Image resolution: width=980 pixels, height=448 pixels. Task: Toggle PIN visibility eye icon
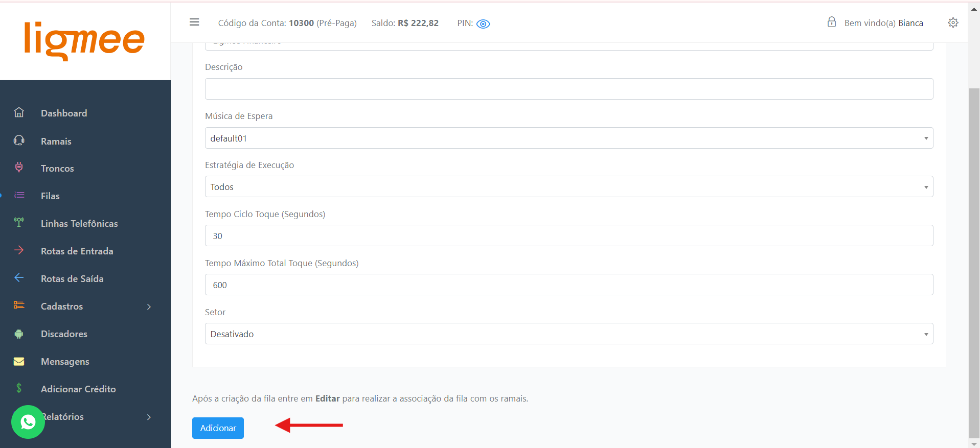(483, 24)
